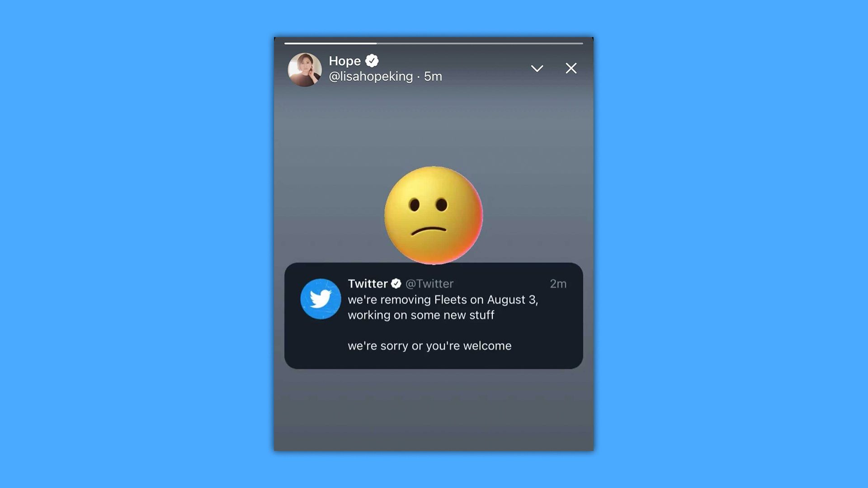Click the Hope display name
This screenshot has height=488, width=868.
[344, 61]
